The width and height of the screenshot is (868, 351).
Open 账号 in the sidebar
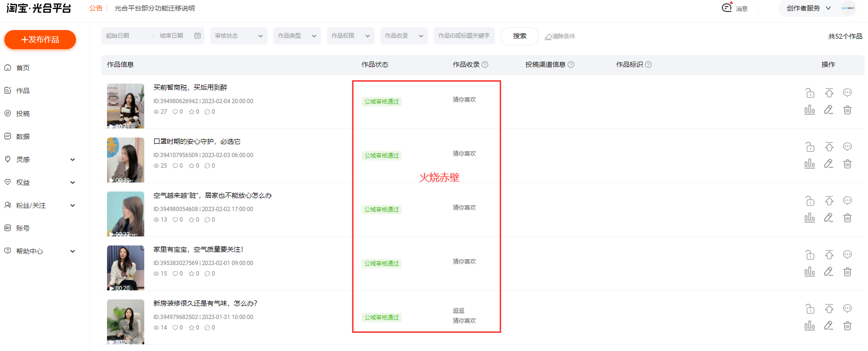coord(22,228)
